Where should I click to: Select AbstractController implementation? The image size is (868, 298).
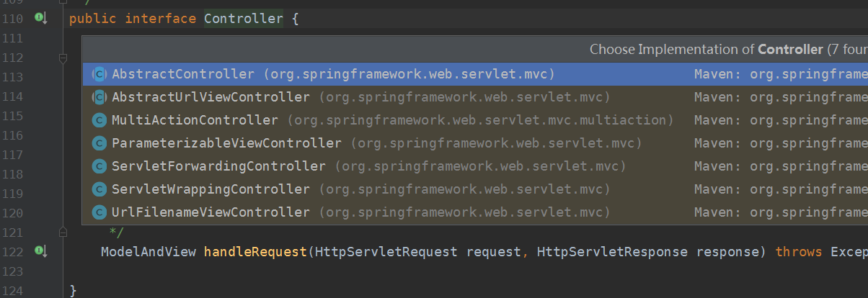click(x=475, y=74)
